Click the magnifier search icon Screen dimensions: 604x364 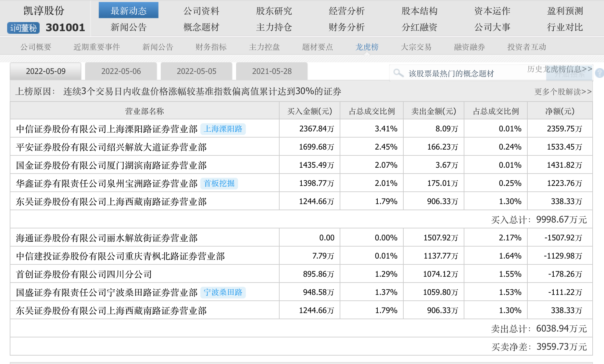[398, 73]
